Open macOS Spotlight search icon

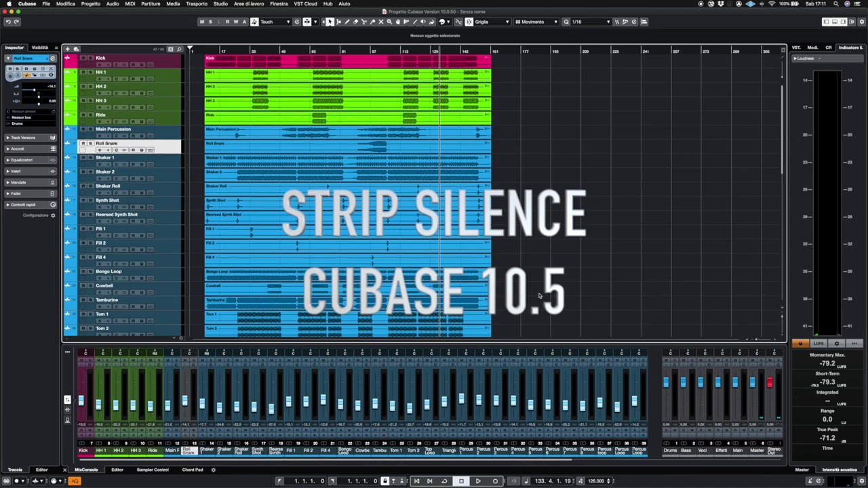click(836, 3)
